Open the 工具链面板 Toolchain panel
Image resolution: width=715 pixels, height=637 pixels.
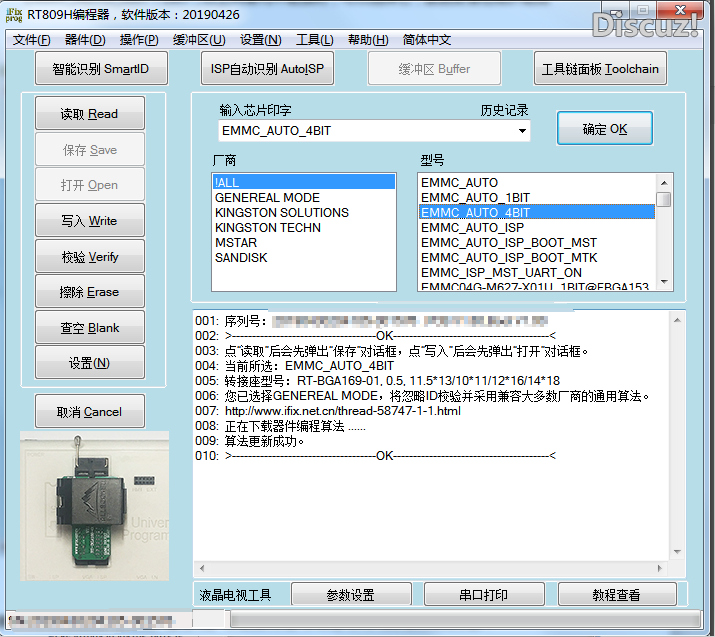(600, 68)
